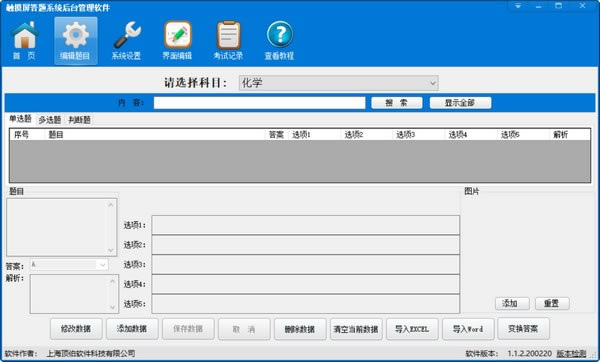Switch to the 多选题 tab
The width and height of the screenshot is (600, 362).
tap(50, 120)
